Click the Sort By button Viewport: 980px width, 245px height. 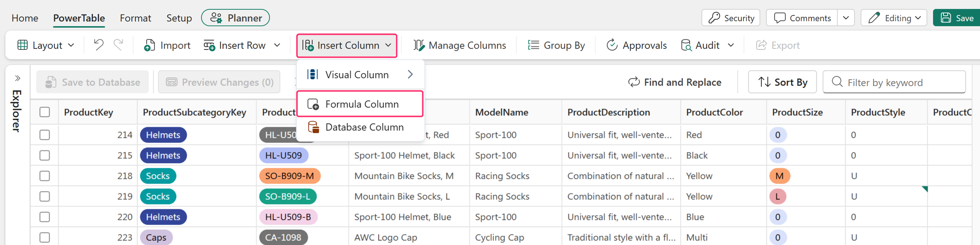click(x=782, y=82)
